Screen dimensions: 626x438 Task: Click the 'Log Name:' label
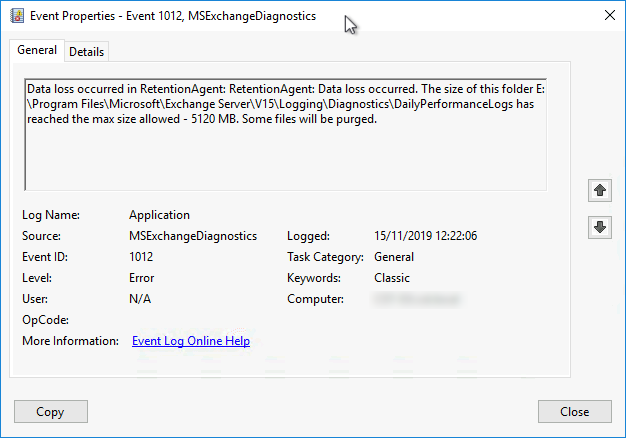[51, 215]
